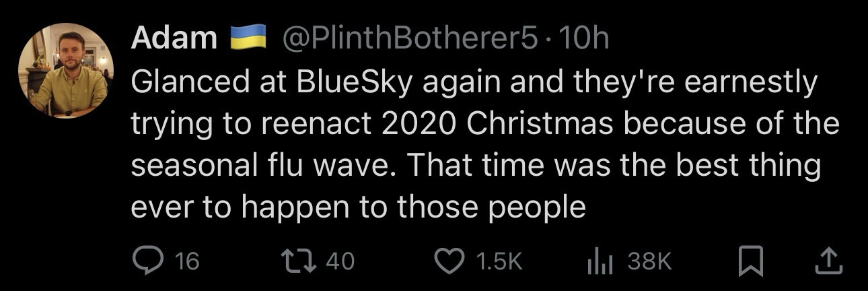Screen dimensions: 868x291
Task: Open the @PlinthBotherer5 handle link
Action: [410, 40]
